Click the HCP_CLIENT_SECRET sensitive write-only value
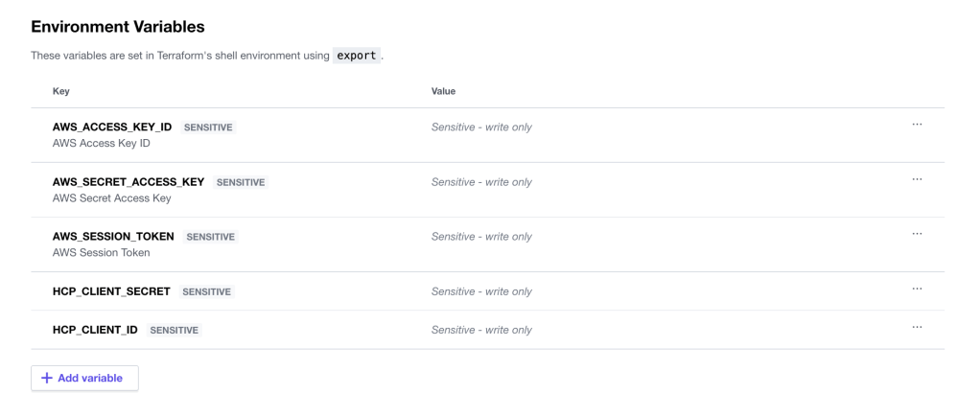This screenshot has height=417, width=980. coord(481,291)
